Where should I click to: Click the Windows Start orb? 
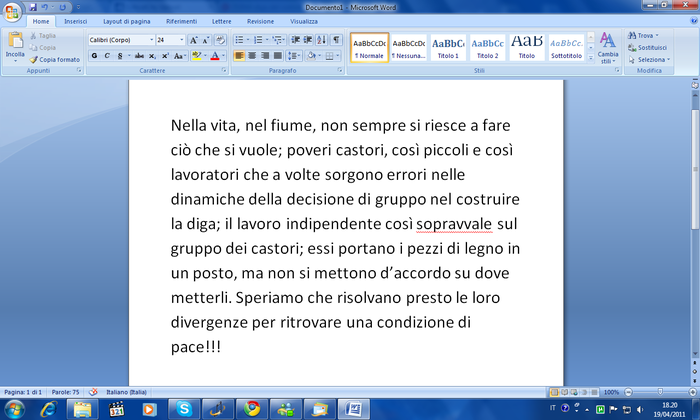[14, 409]
